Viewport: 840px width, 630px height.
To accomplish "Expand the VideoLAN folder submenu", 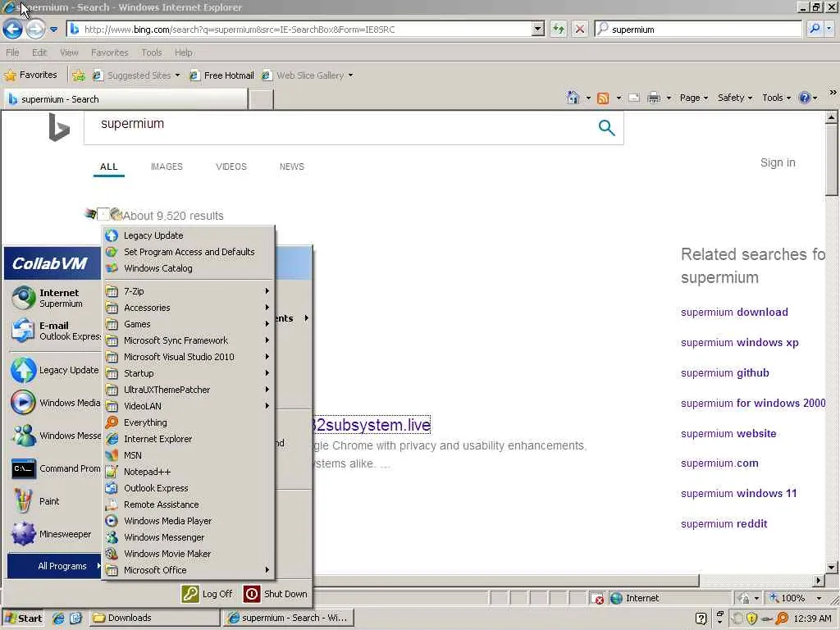I will tap(188, 405).
